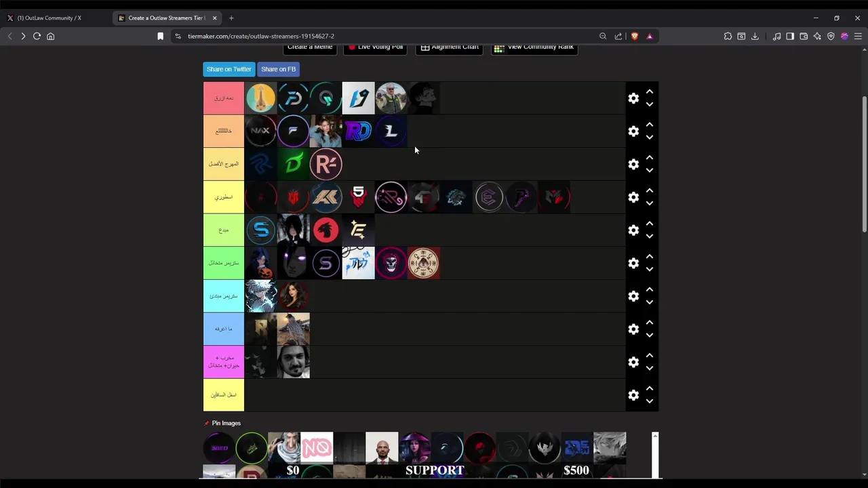Select the pink NO image in the pool
This screenshot has height=488, width=868.
pyautogui.click(x=317, y=448)
